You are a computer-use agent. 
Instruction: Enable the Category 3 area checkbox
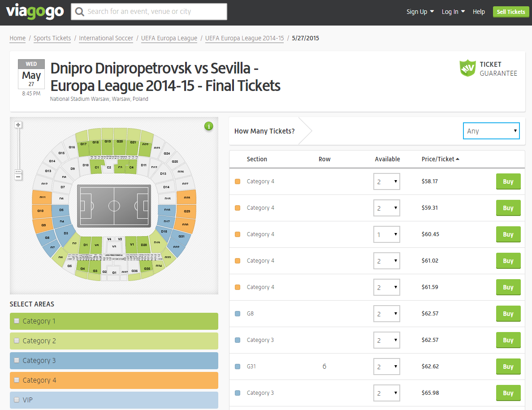pyautogui.click(x=17, y=360)
